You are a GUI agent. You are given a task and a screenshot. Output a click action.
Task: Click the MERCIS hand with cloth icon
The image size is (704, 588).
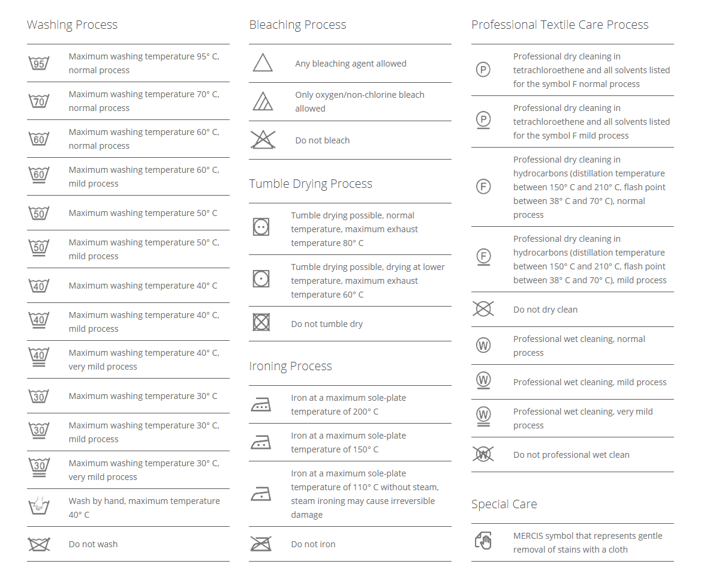click(x=483, y=541)
